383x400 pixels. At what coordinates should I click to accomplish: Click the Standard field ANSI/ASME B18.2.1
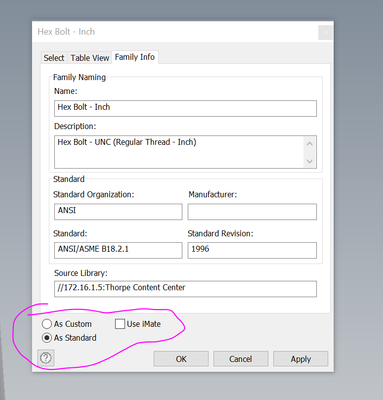(x=118, y=250)
